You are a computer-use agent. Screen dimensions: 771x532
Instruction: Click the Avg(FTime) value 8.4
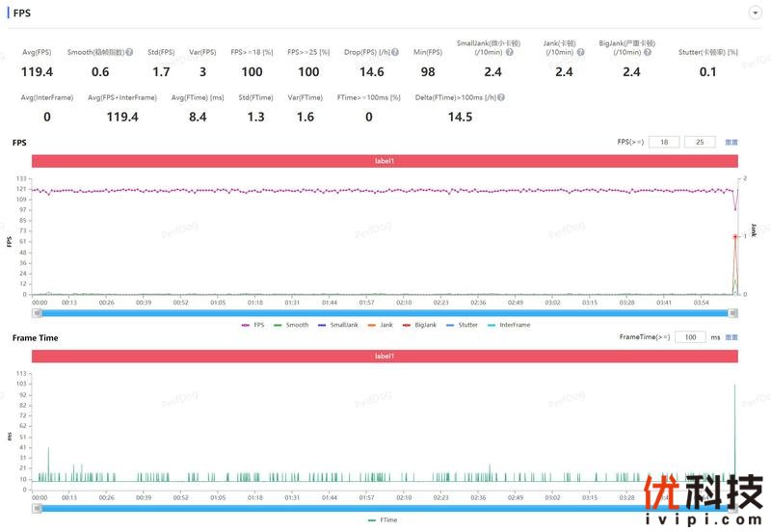click(198, 117)
